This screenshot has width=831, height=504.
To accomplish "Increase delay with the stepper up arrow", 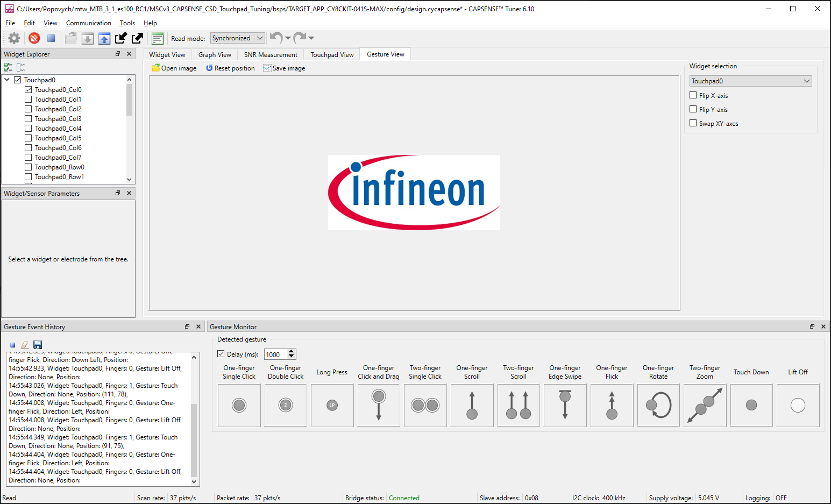I will click(x=292, y=352).
